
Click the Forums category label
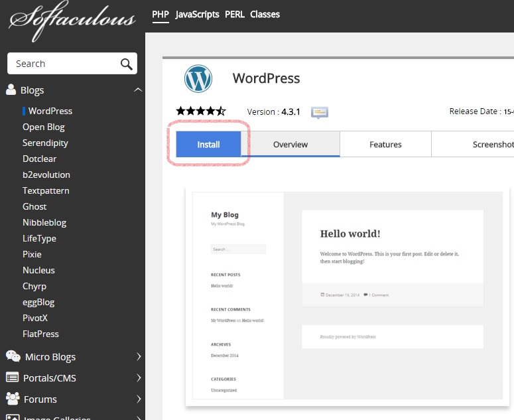click(x=40, y=399)
